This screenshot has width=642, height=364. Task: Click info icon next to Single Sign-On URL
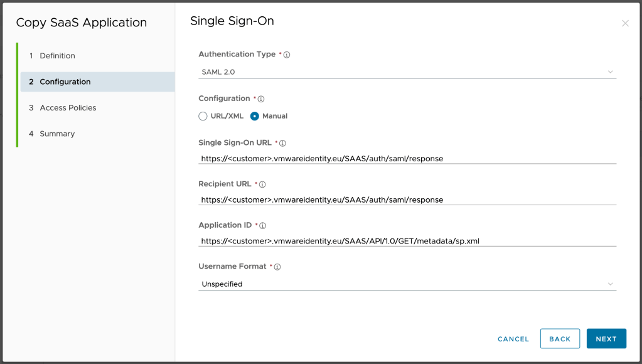point(282,144)
